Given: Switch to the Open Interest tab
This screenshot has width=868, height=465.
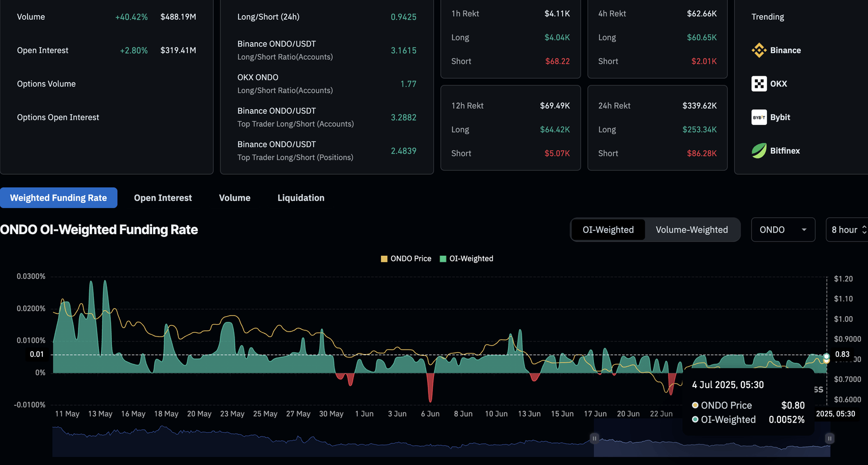Looking at the screenshot, I should [x=163, y=198].
